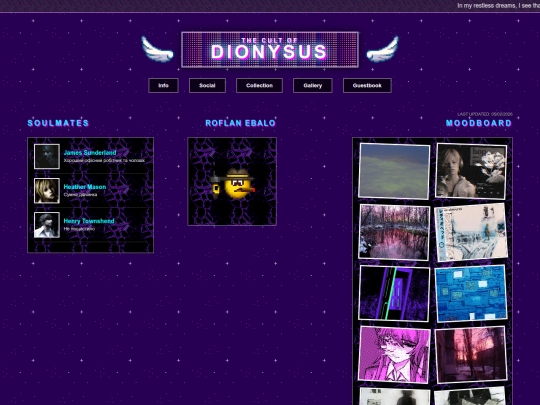Viewport: 540px width, 405px height.
Task: Open the foggy green hills moodboard image
Action: point(394,171)
